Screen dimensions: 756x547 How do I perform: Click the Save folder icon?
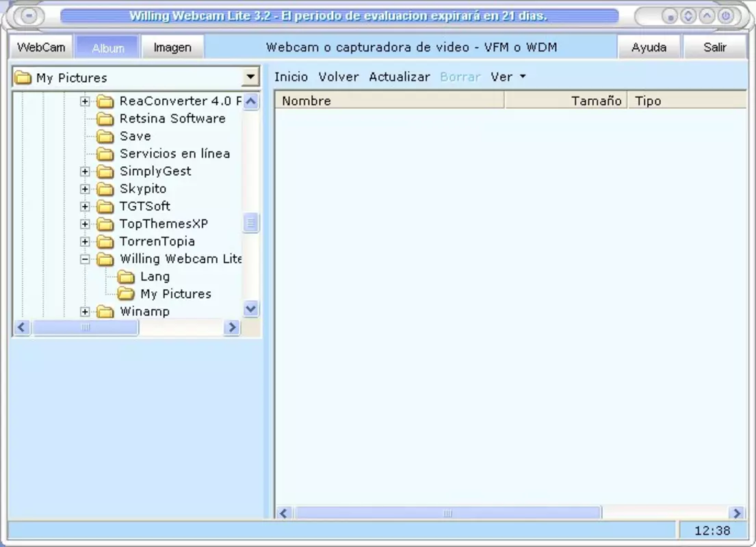click(x=105, y=136)
